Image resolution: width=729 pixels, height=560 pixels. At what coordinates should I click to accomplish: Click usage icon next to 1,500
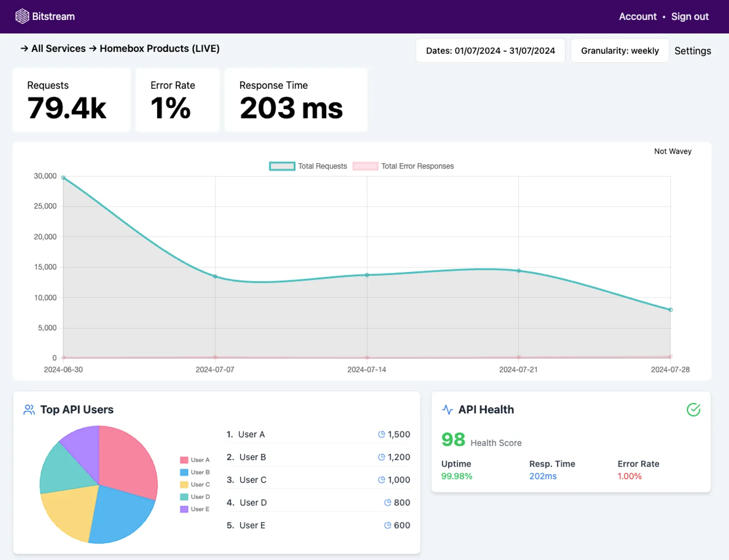pyautogui.click(x=382, y=435)
